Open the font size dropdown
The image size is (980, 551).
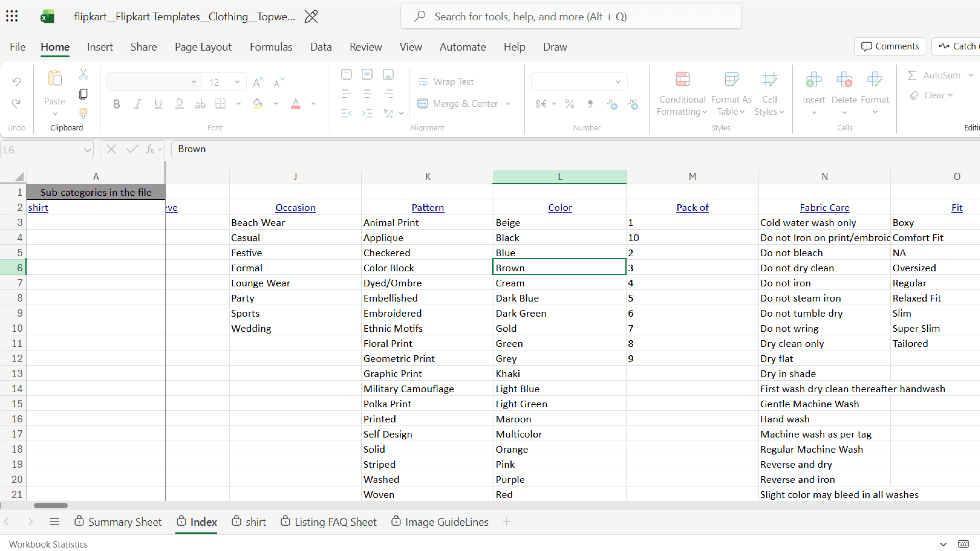click(237, 82)
